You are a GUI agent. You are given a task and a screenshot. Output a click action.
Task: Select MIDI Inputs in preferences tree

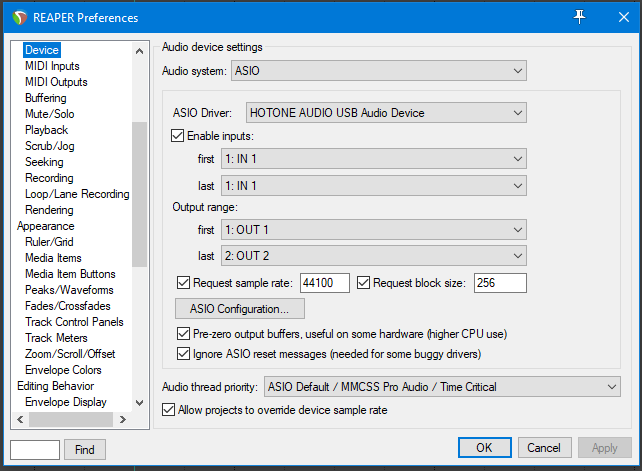click(x=52, y=66)
